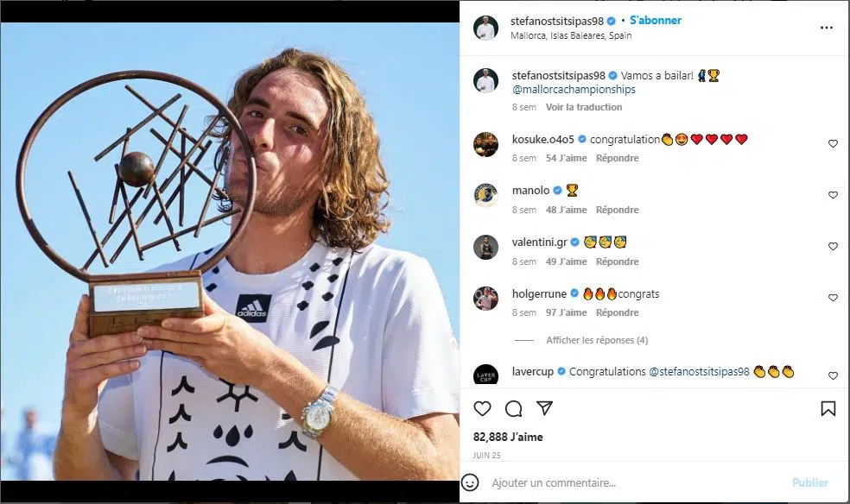Open the three-dot more options menu
850x504 pixels.
[826, 28]
